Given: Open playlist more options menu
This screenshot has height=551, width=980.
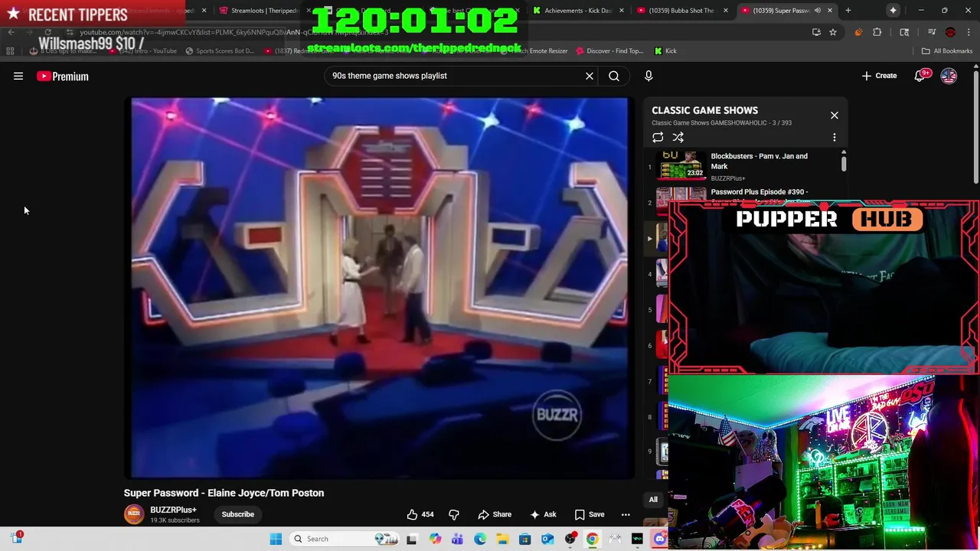Looking at the screenshot, I should point(835,138).
